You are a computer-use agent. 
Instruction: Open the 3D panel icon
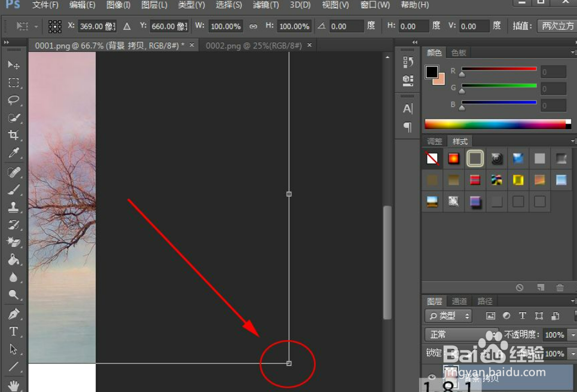click(408, 80)
